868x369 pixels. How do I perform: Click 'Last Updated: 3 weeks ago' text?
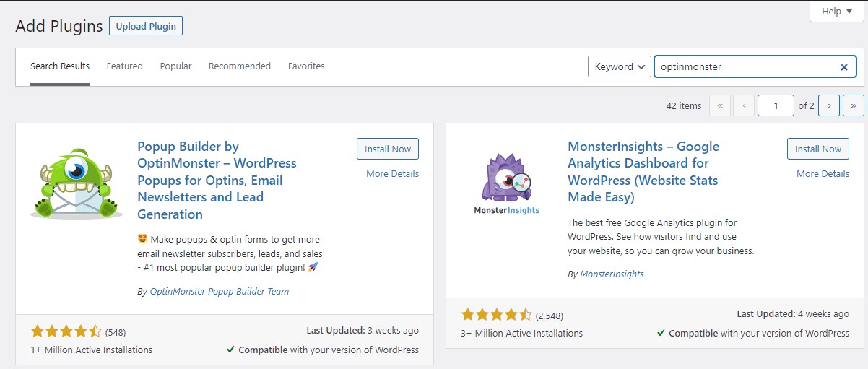(363, 331)
